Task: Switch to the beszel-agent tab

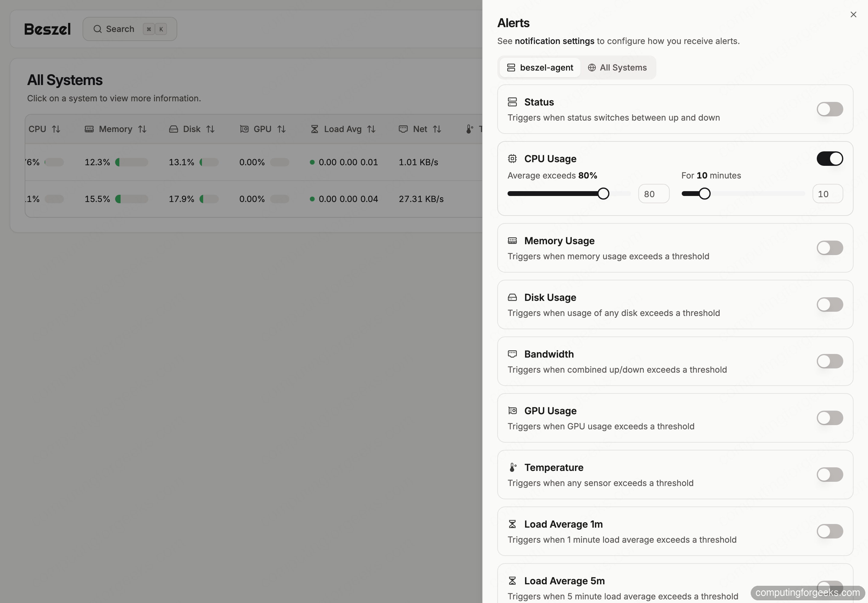Action: coord(540,68)
